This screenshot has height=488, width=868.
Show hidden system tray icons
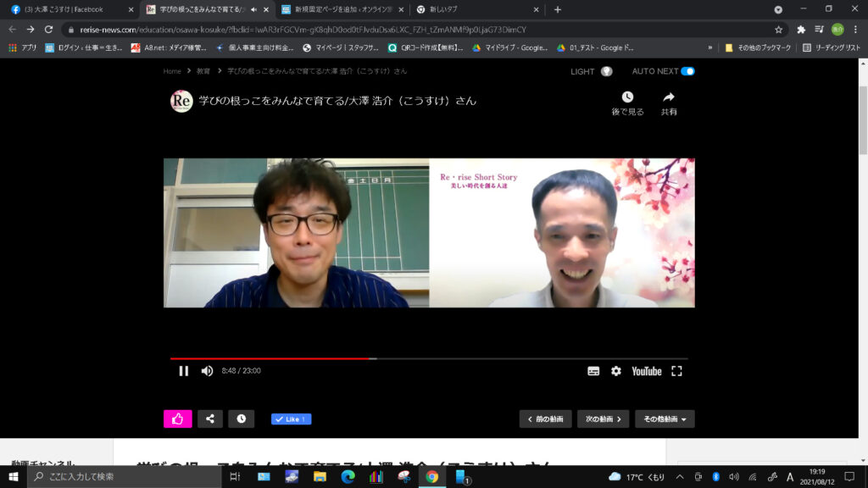[680, 477]
